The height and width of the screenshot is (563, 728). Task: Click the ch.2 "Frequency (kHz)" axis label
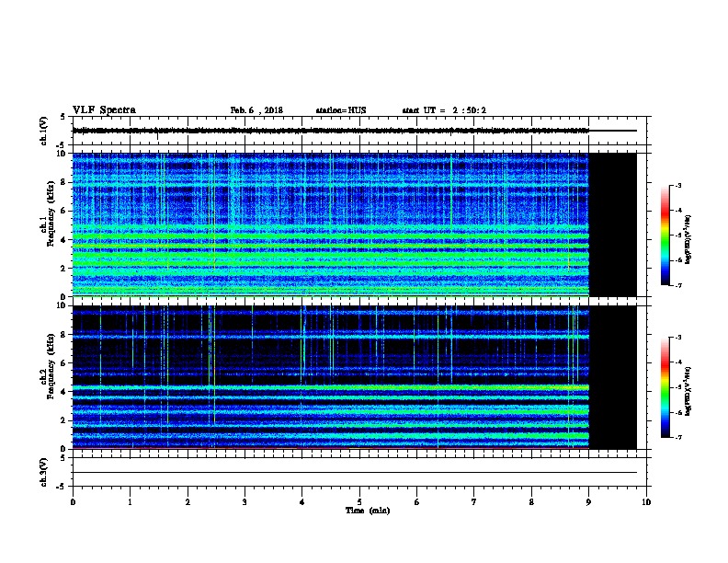click(50, 366)
